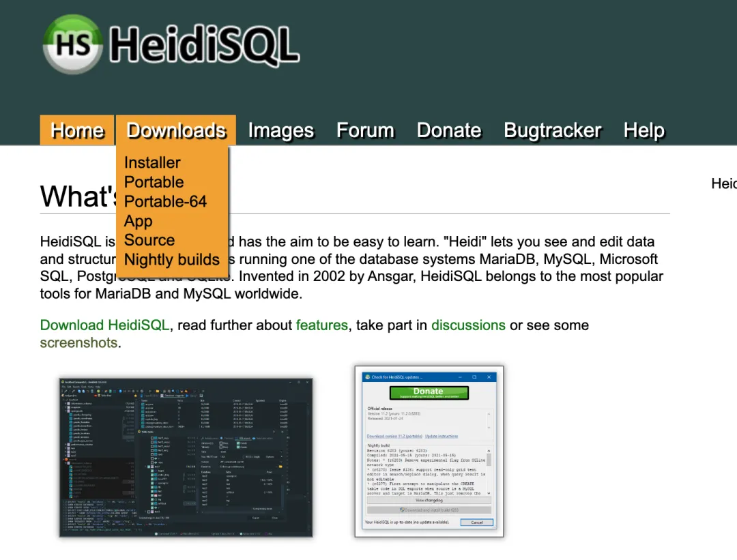Choose Portable in the Downloads dropdown
Screen dimensions: 737x560
click(x=154, y=182)
